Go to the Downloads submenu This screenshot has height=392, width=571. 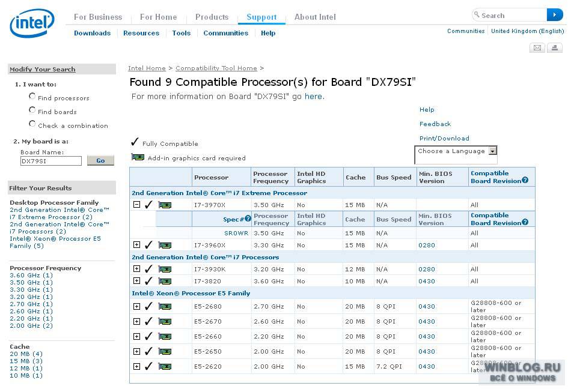coord(92,33)
